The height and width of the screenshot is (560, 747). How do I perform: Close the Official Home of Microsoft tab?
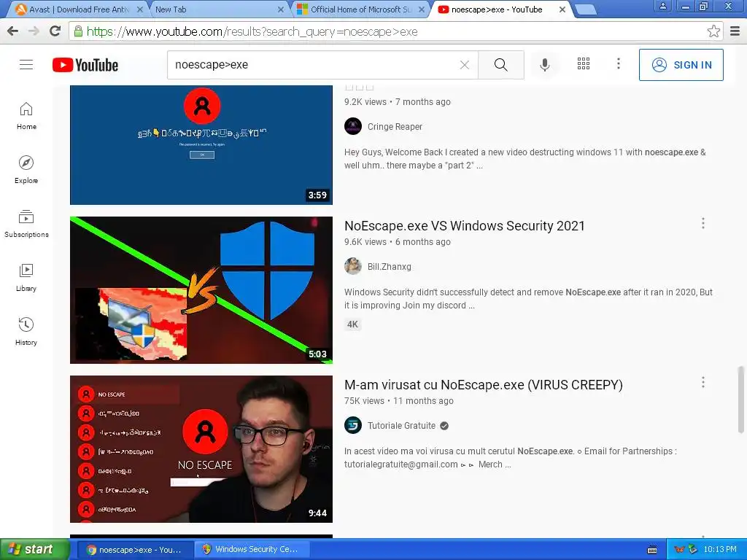pos(421,9)
